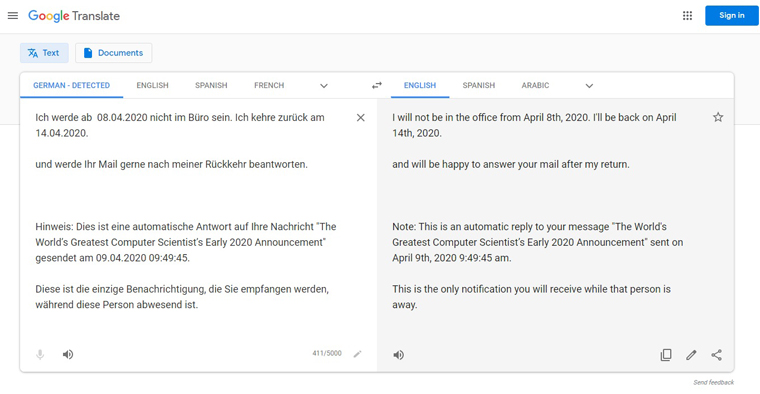760x394 pixels.
Task: Switch to Documents translation mode
Action: (113, 53)
